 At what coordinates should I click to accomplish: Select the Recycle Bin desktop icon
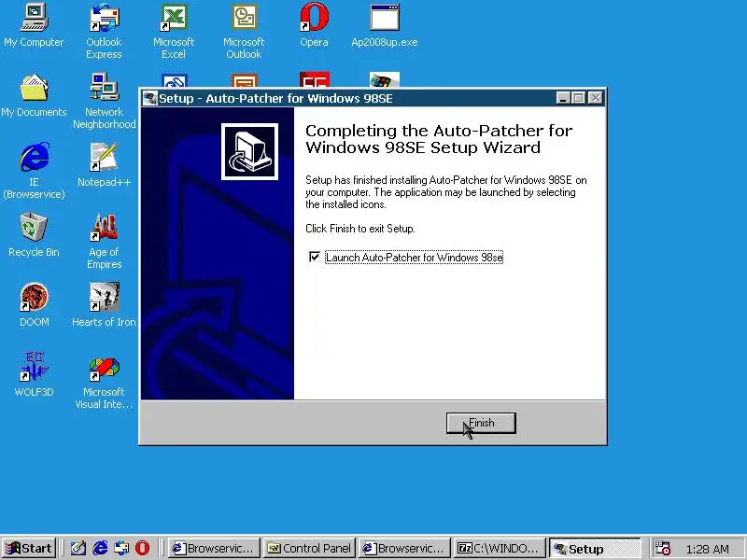coord(34,235)
